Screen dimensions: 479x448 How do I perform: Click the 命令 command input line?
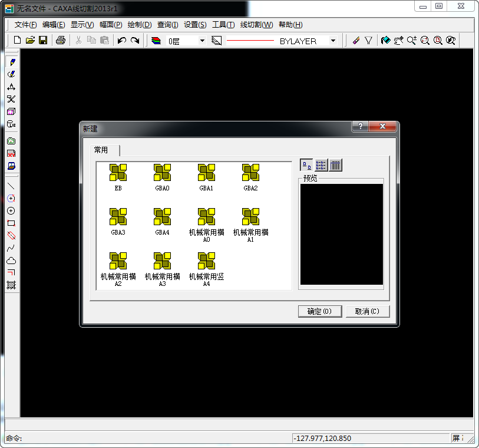tap(148, 438)
